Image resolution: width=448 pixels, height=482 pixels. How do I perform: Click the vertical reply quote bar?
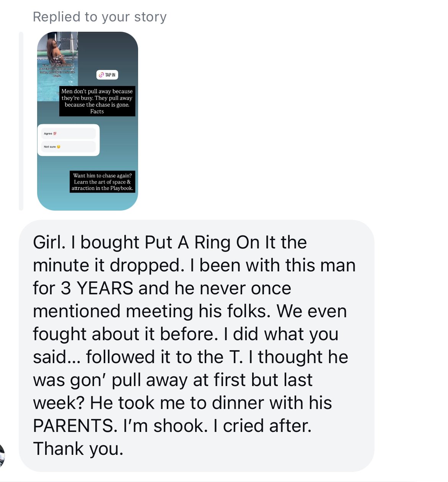tap(21, 121)
